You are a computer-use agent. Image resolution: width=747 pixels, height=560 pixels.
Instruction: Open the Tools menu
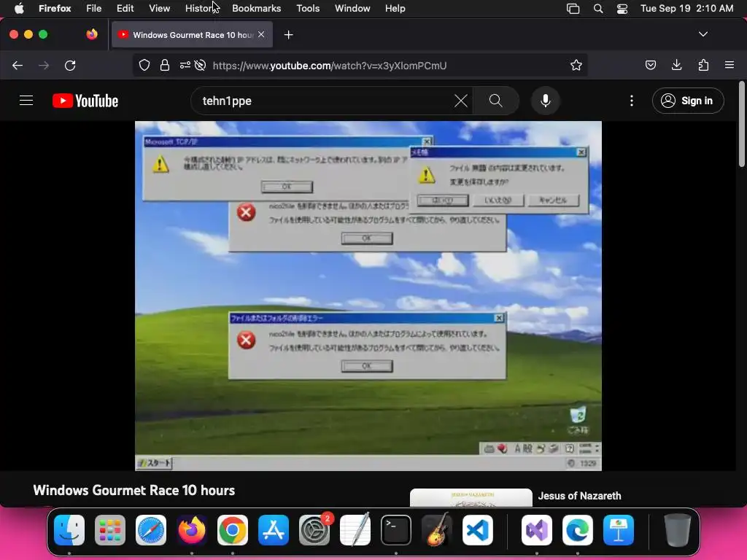pyautogui.click(x=308, y=9)
